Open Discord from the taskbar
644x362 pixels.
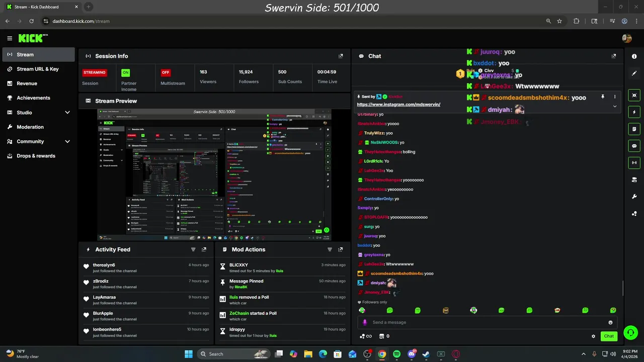click(x=412, y=354)
